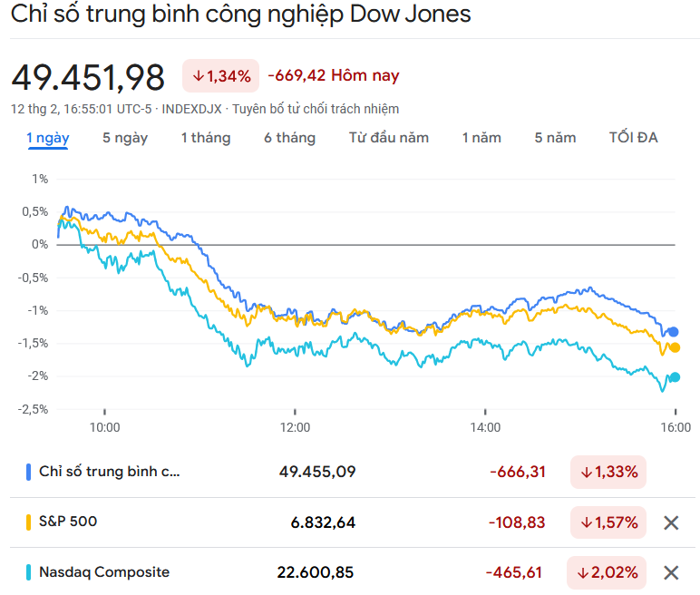Remove Nasdaq Composite comparison with X icon
Screen dimensions: 700x595
(671, 572)
